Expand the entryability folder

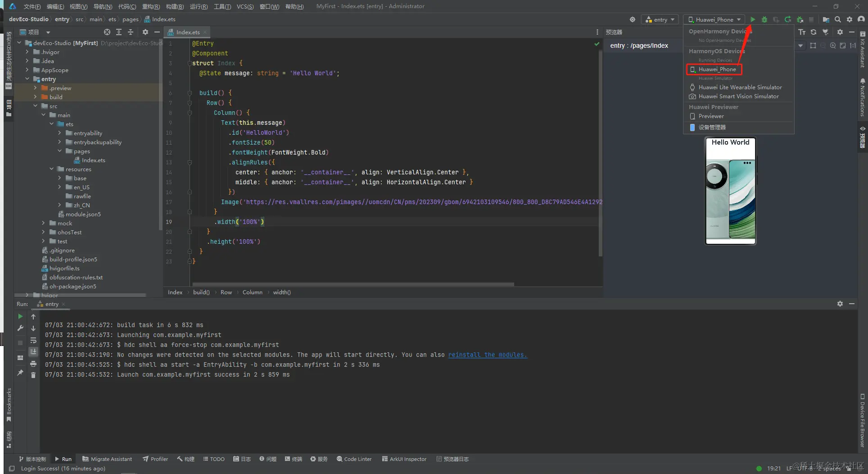[59, 133]
